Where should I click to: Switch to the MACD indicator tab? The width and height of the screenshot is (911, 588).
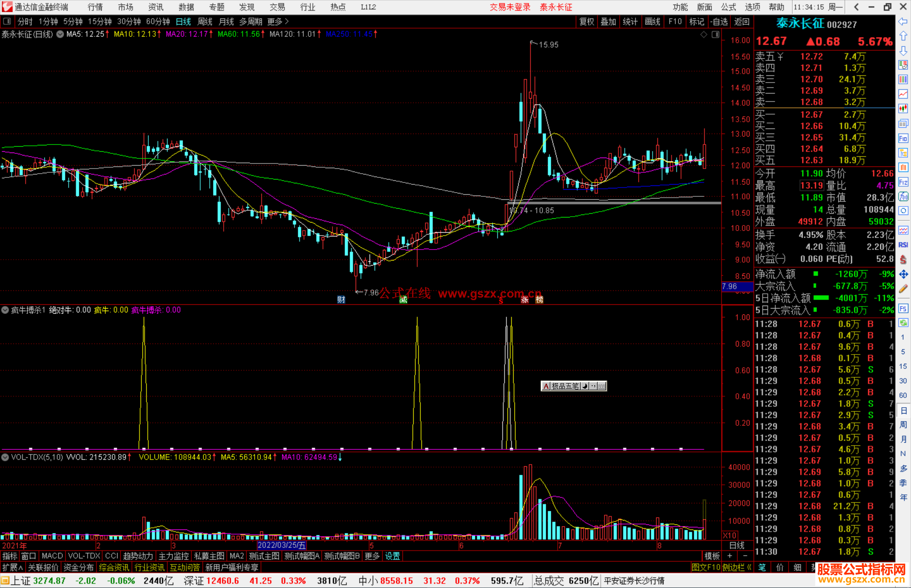pos(52,556)
